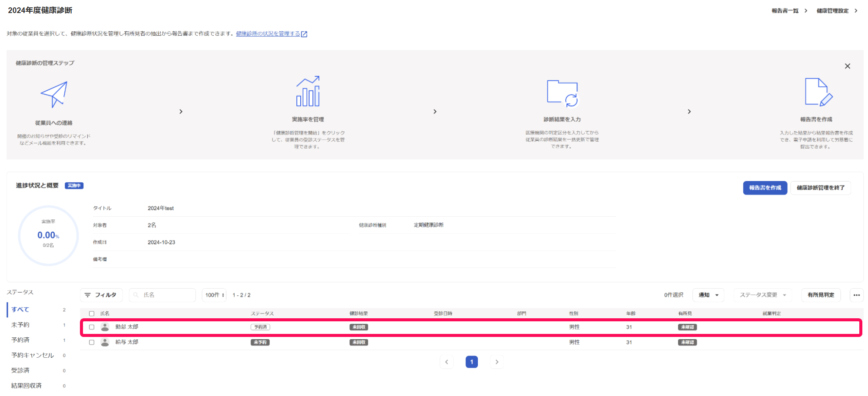Screen dimensions: 868x396
Task: Click page number 1 button
Action: click(472, 362)
